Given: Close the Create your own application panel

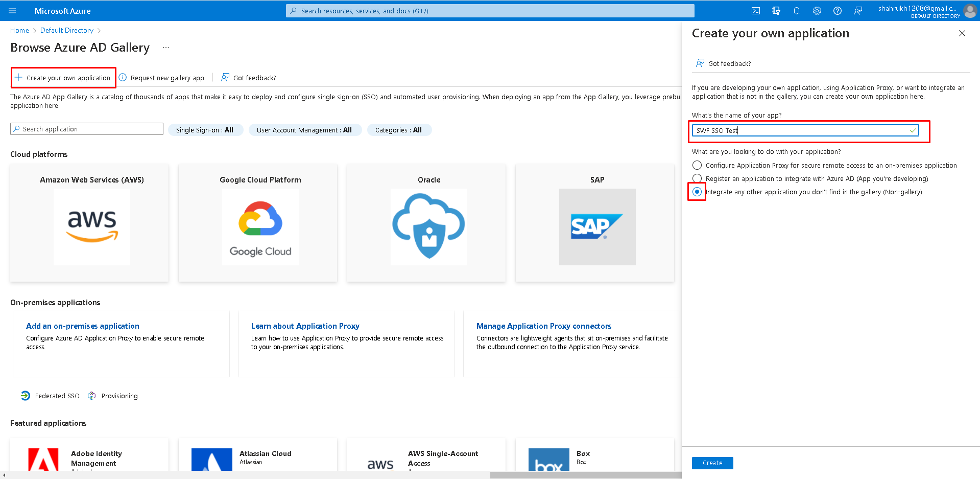Looking at the screenshot, I should coord(962,33).
